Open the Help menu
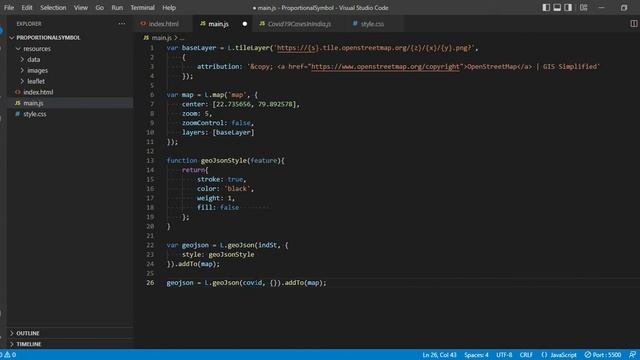This screenshot has height=360, width=640. click(x=169, y=7)
